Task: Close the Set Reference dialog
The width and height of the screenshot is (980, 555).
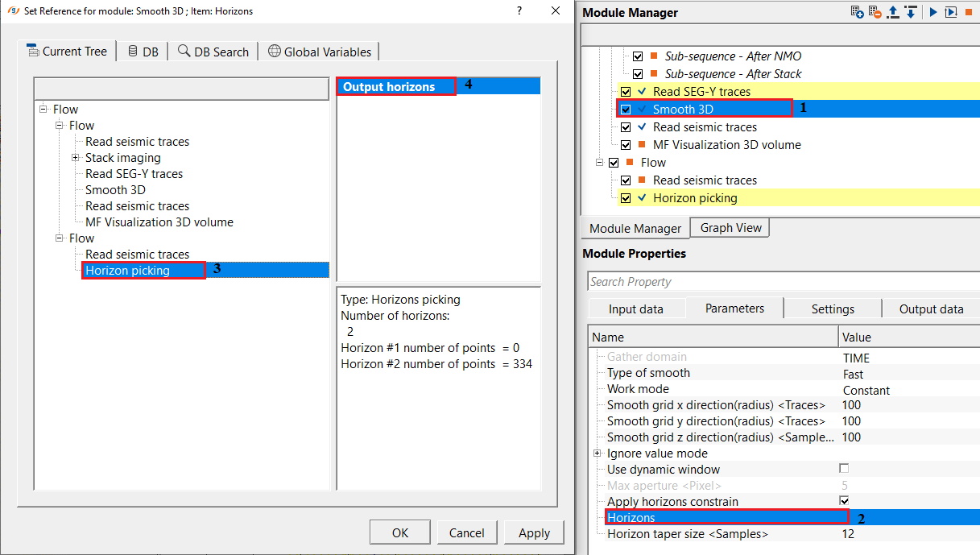Action: [x=556, y=11]
